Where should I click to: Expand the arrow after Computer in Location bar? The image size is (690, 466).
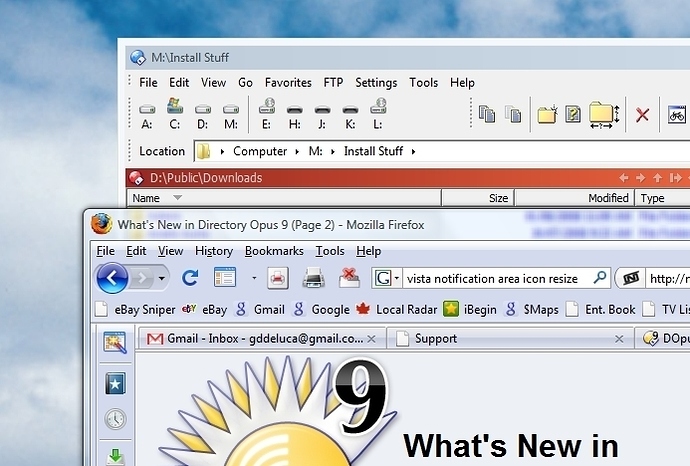(297, 152)
